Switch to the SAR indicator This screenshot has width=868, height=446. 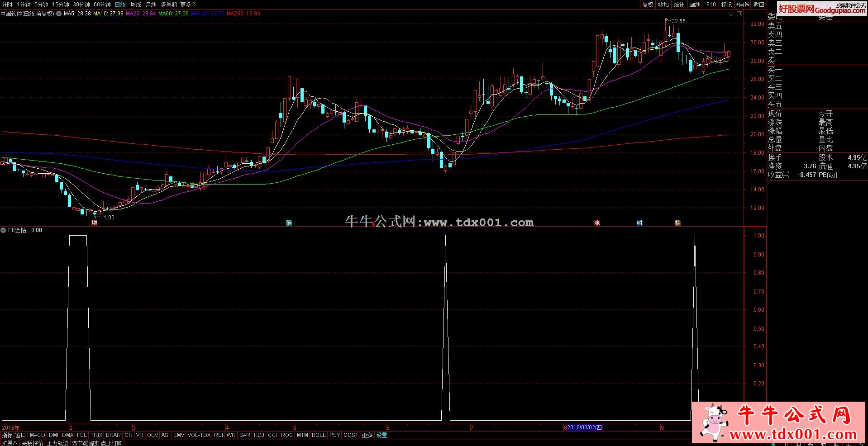(244, 435)
